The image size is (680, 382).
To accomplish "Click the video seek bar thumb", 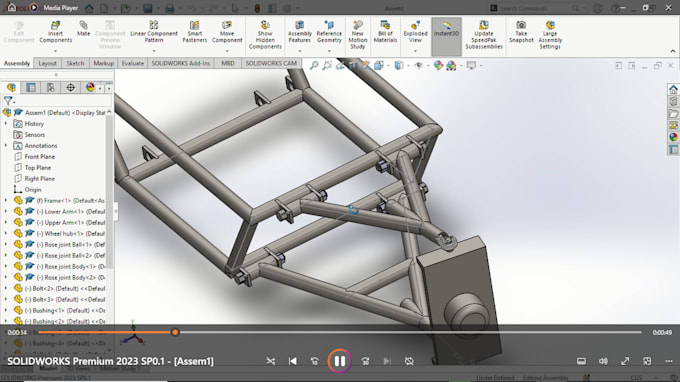I will (x=175, y=333).
